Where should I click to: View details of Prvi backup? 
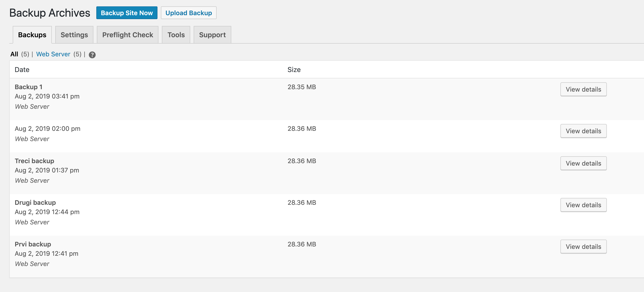(583, 246)
